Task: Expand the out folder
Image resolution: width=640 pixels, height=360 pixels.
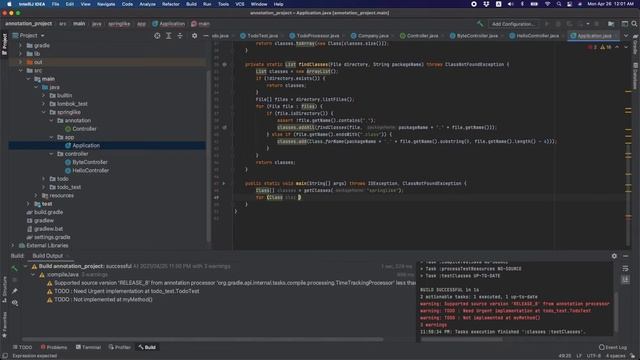Action: (20, 62)
